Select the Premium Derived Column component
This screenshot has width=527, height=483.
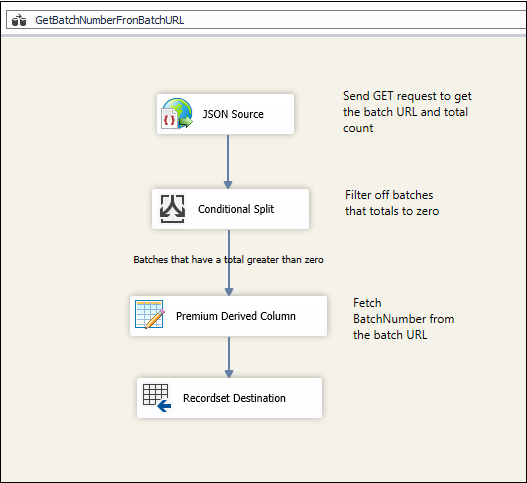(x=229, y=316)
